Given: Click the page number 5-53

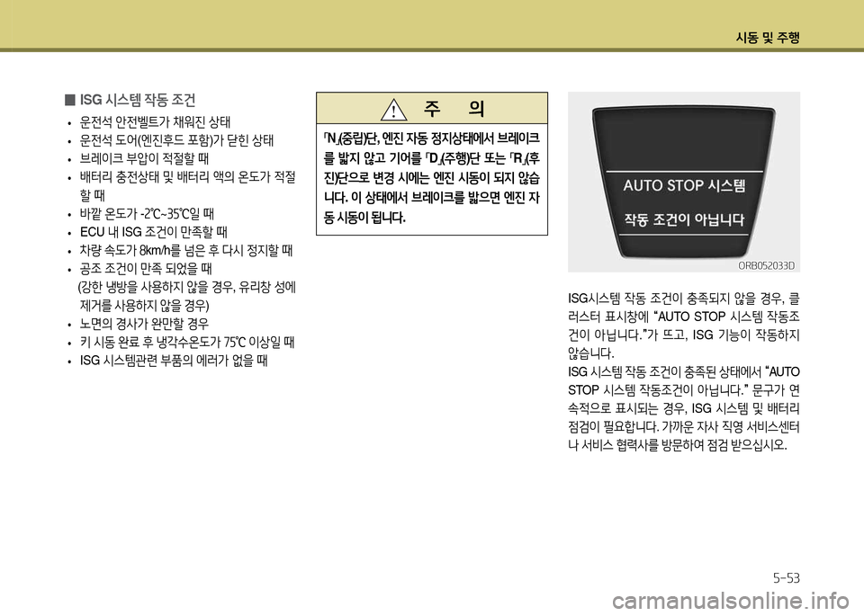Looking at the screenshot, I should [x=786, y=578].
